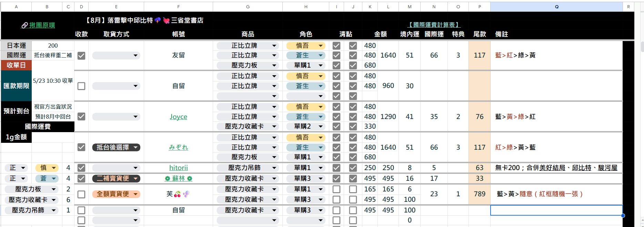Click the vertical scrollbar on right edge

(x=642, y=47)
